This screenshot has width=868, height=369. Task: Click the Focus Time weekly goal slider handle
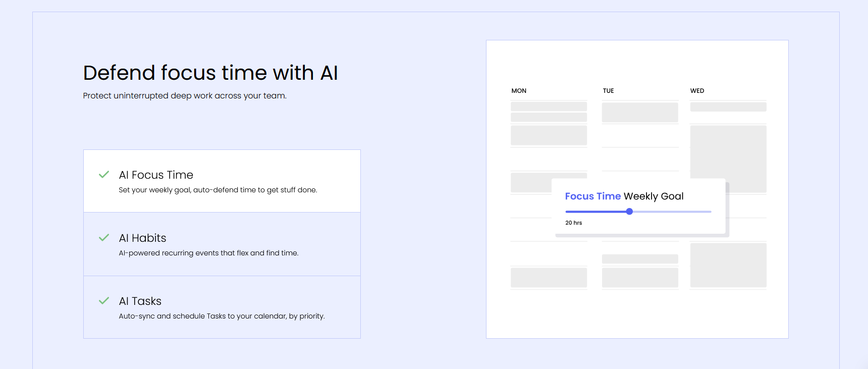point(629,212)
